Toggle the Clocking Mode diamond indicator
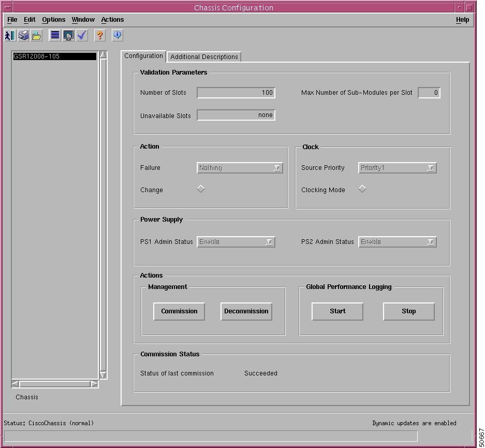Viewport: 485px width, 448px height. (362, 189)
